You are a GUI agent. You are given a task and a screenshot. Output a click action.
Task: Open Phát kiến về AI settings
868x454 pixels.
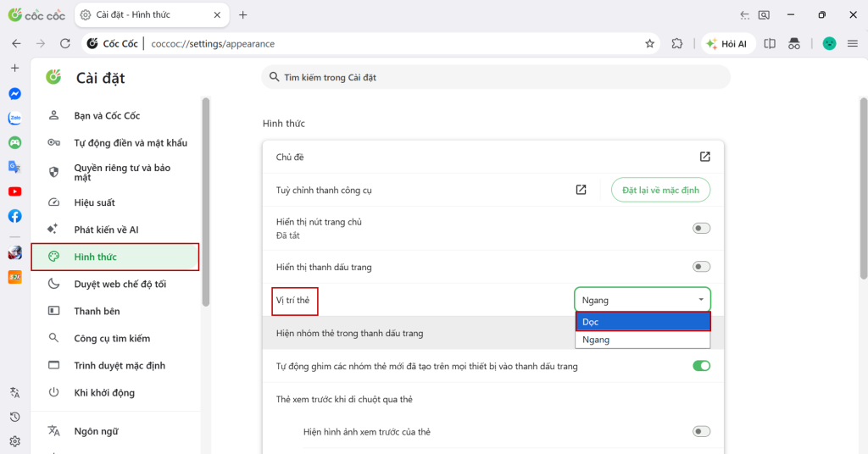coord(115,230)
